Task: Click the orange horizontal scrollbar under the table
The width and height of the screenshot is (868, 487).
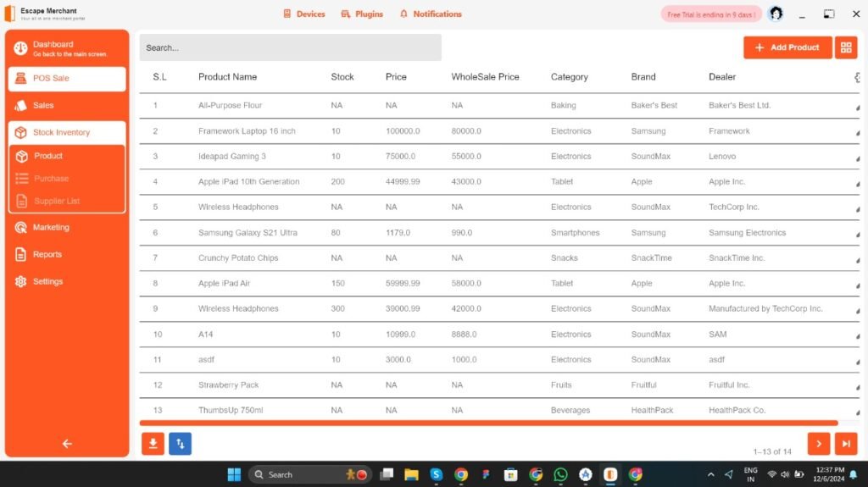Action: pyautogui.click(x=488, y=423)
